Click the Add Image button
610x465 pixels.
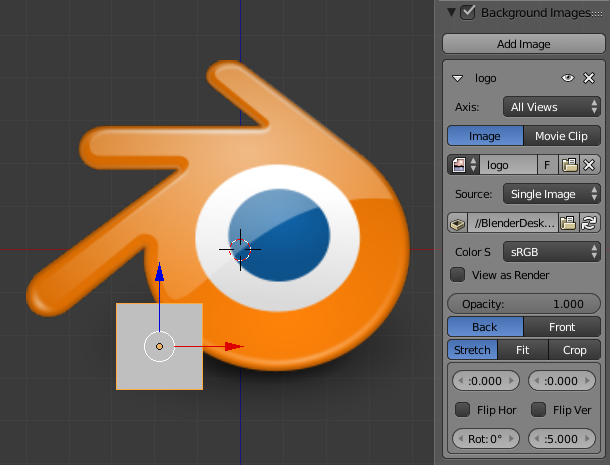(523, 44)
